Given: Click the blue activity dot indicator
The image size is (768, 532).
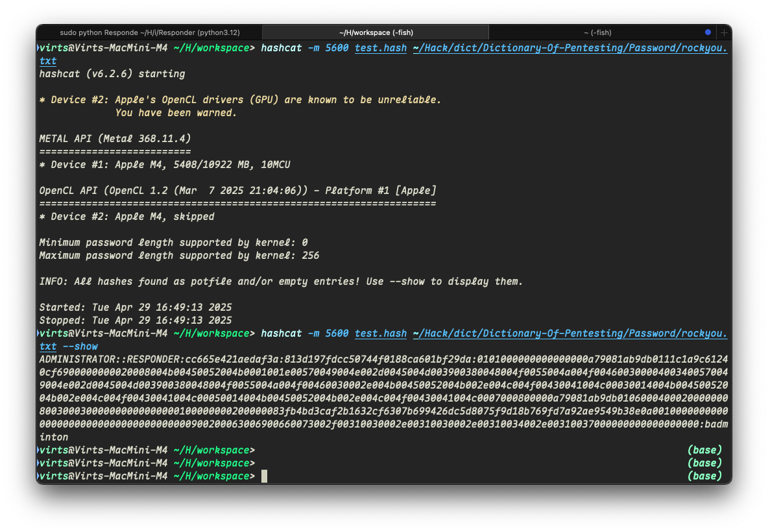Looking at the screenshot, I should coord(708,32).
